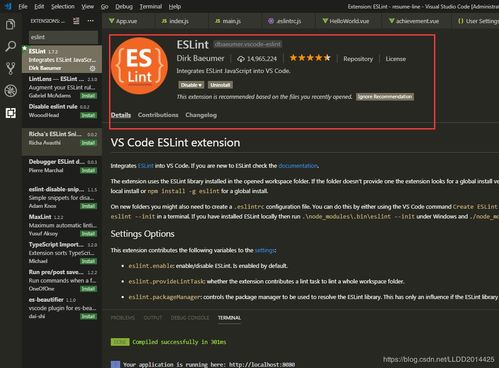Viewport: 499px width, 368px height.
Task: Click the download count cloud icon
Action: pyautogui.click(x=241, y=59)
